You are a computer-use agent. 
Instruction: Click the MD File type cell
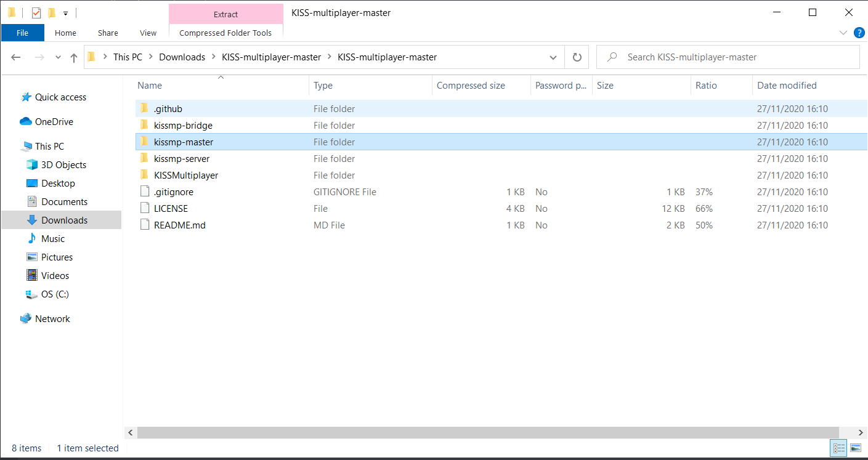pyautogui.click(x=329, y=225)
